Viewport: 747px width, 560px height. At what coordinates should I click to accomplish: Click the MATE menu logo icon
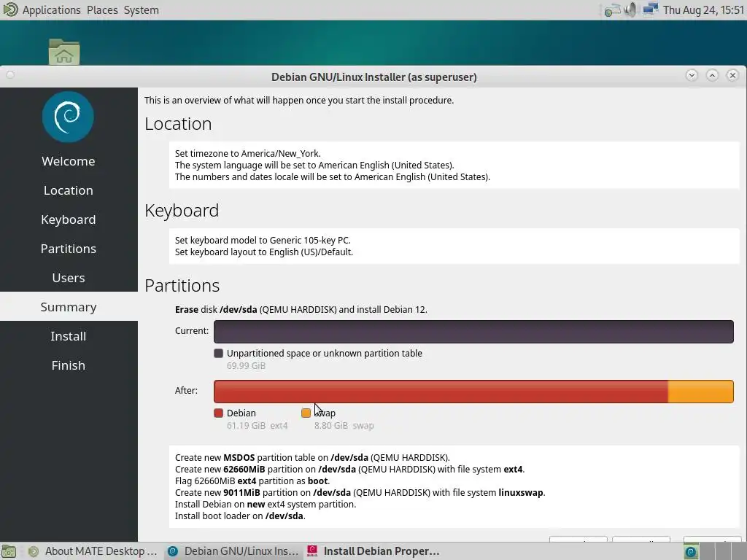click(10, 9)
